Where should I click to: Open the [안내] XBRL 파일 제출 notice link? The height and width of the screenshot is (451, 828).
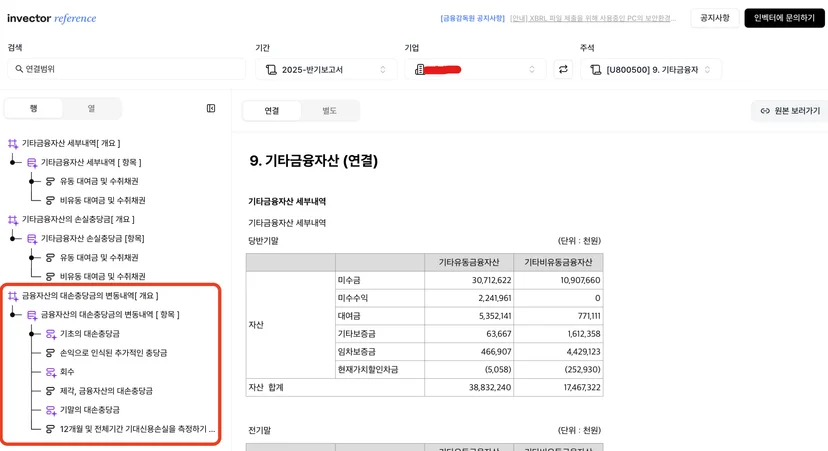tap(592, 18)
